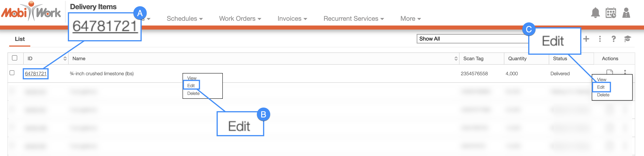Open the user profile icon

click(626, 13)
